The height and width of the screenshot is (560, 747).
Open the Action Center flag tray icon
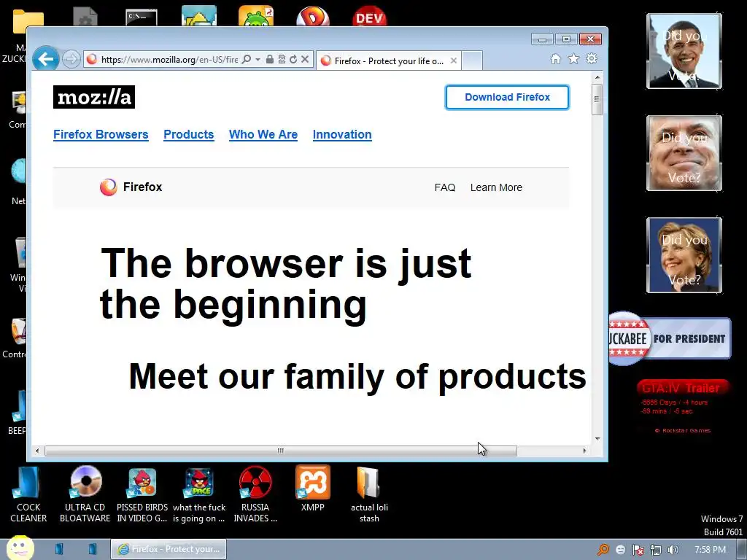coord(638,550)
